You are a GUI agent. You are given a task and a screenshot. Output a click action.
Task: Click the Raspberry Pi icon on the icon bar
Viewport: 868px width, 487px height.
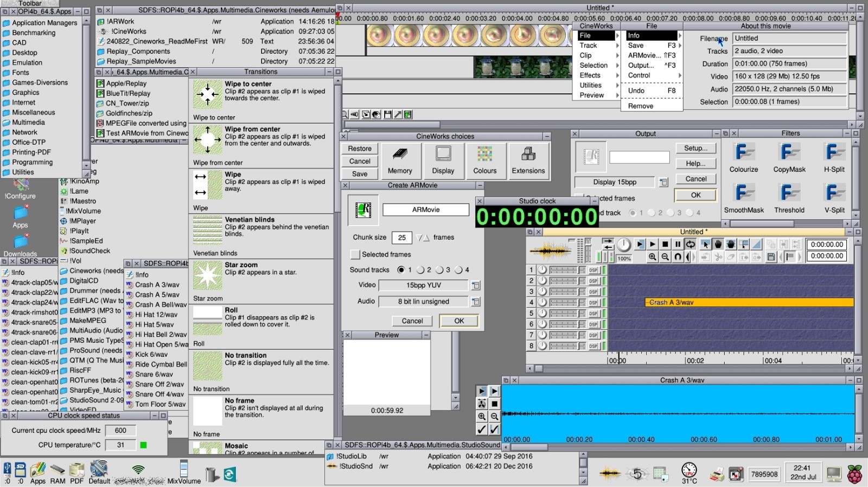click(855, 473)
